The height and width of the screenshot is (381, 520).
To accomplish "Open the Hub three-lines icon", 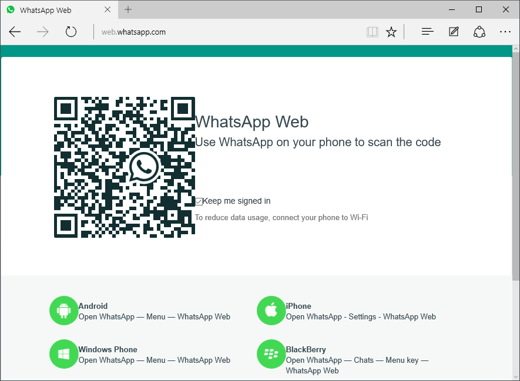I will (x=427, y=32).
